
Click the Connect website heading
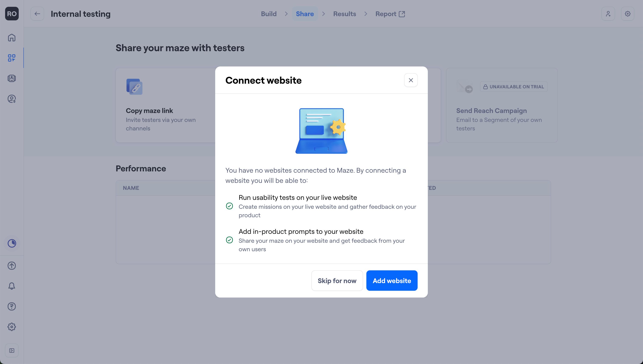(x=263, y=80)
